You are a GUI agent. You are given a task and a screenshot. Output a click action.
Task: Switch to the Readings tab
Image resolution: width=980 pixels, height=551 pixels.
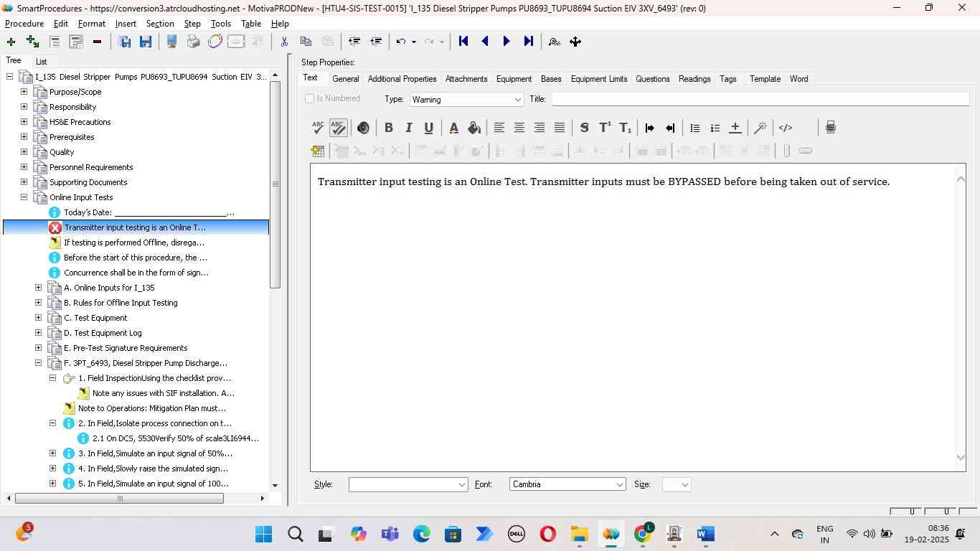point(694,79)
